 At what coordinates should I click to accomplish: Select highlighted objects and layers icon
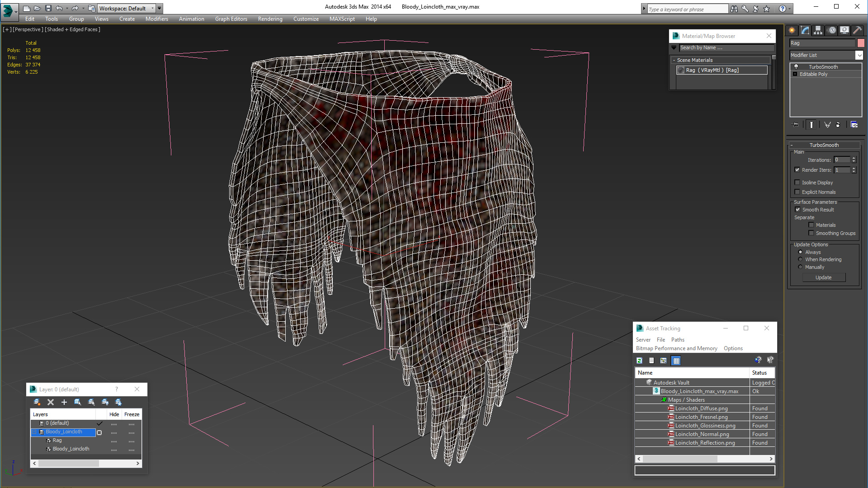78,402
